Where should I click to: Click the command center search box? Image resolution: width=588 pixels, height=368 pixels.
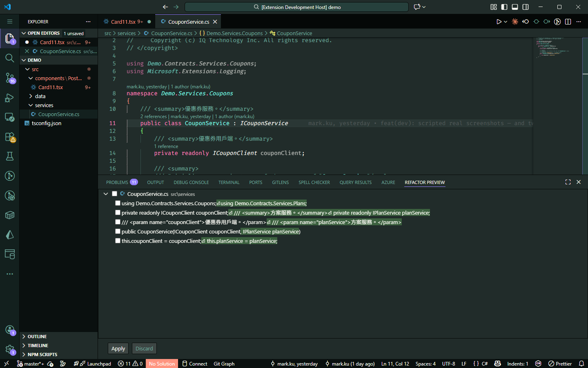[297, 7]
